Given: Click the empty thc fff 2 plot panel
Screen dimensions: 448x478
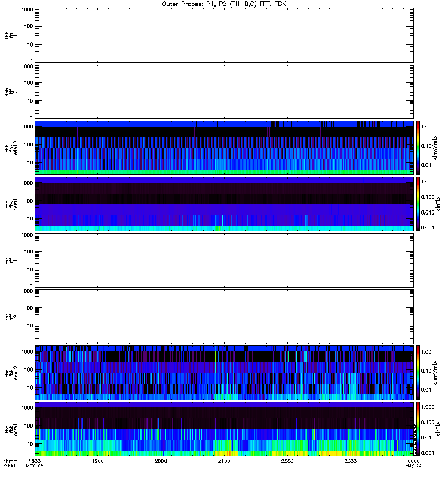Looking at the screenshot, I should pyautogui.click(x=224, y=317).
